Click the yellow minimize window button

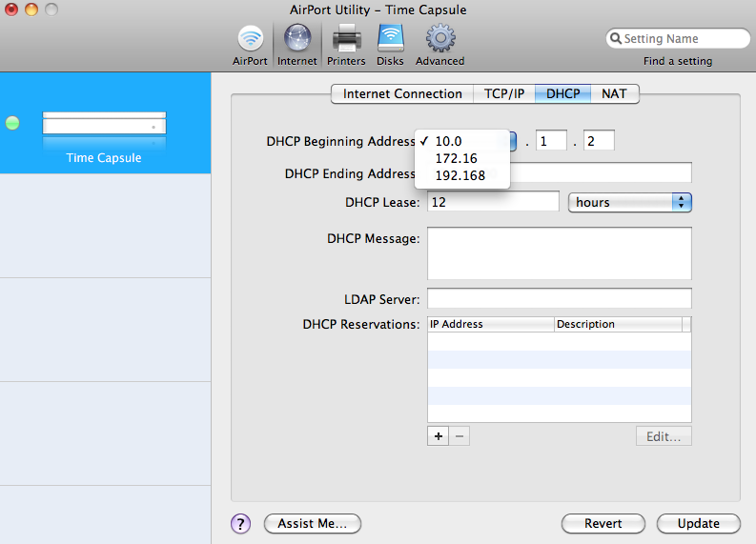(x=31, y=9)
